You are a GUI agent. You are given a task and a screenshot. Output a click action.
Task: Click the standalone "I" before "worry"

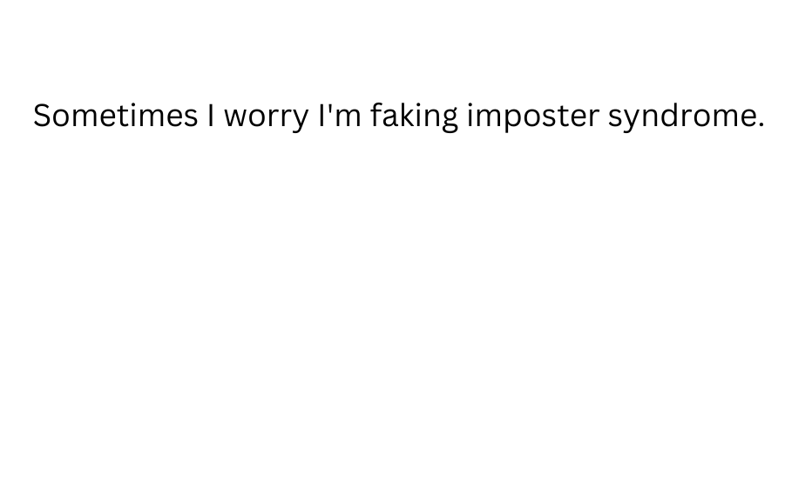211,115
